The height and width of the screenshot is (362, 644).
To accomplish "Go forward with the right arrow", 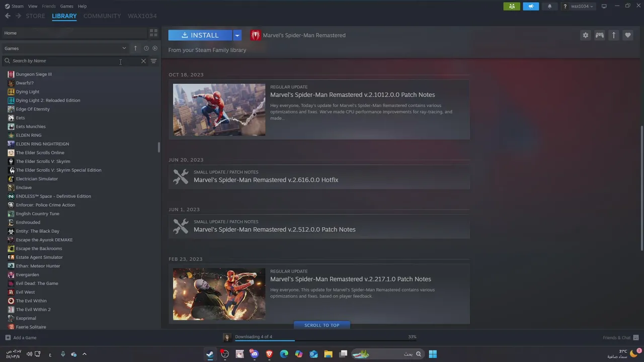I will pos(18,16).
